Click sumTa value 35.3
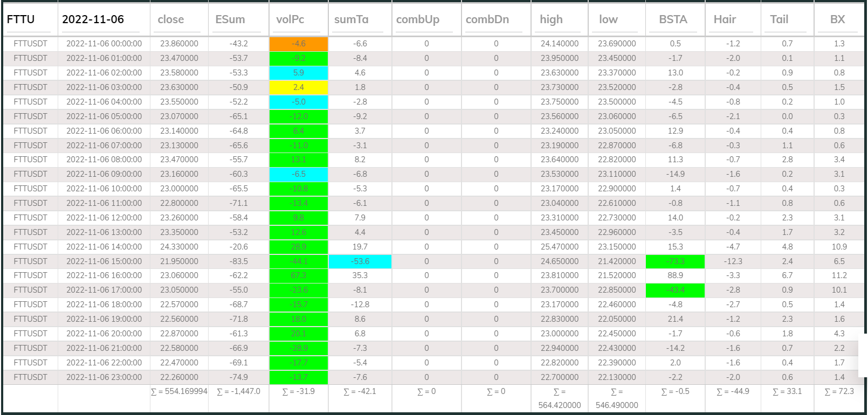The height and width of the screenshot is (415, 868). click(x=360, y=275)
